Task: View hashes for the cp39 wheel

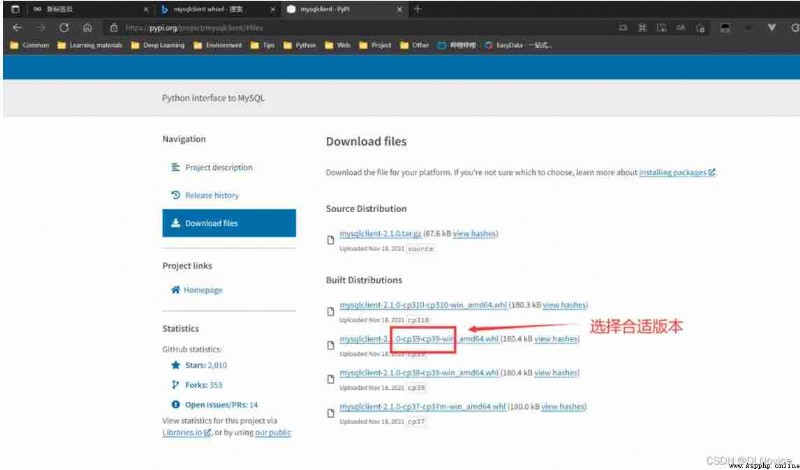Action: [556, 339]
